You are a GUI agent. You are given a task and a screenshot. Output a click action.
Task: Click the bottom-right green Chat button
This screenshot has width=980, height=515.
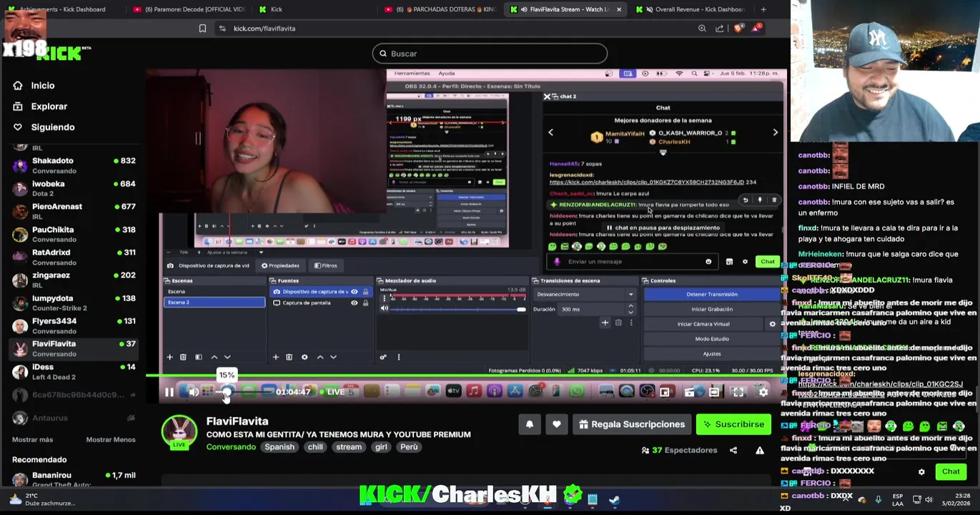951,472
